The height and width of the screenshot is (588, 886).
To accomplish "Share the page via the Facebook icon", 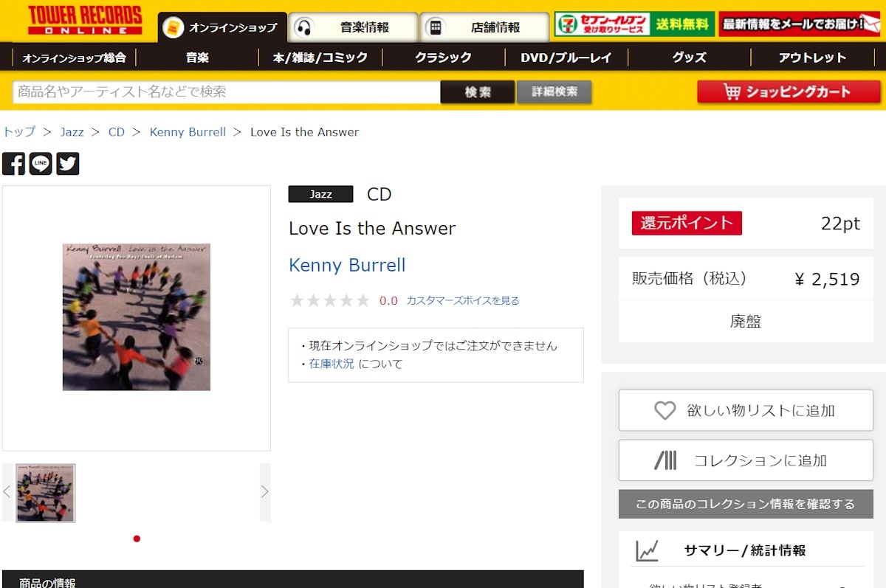I will click(x=13, y=164).
